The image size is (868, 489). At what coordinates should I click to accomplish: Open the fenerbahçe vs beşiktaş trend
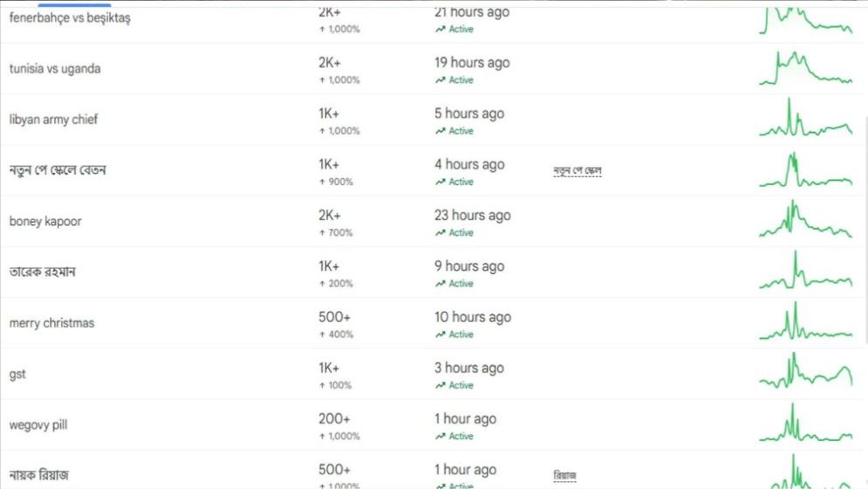point(70,18)
